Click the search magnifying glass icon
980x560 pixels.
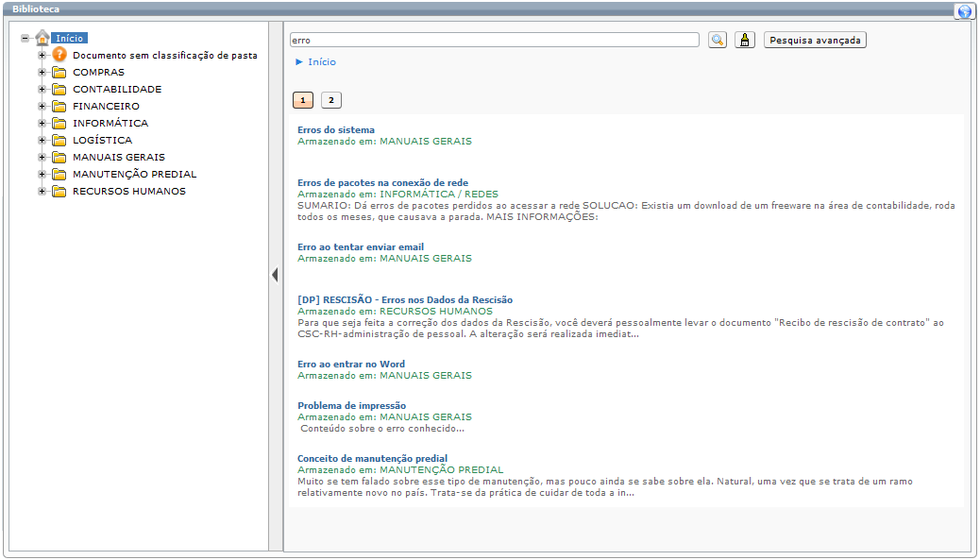click(x=718, y=40)
